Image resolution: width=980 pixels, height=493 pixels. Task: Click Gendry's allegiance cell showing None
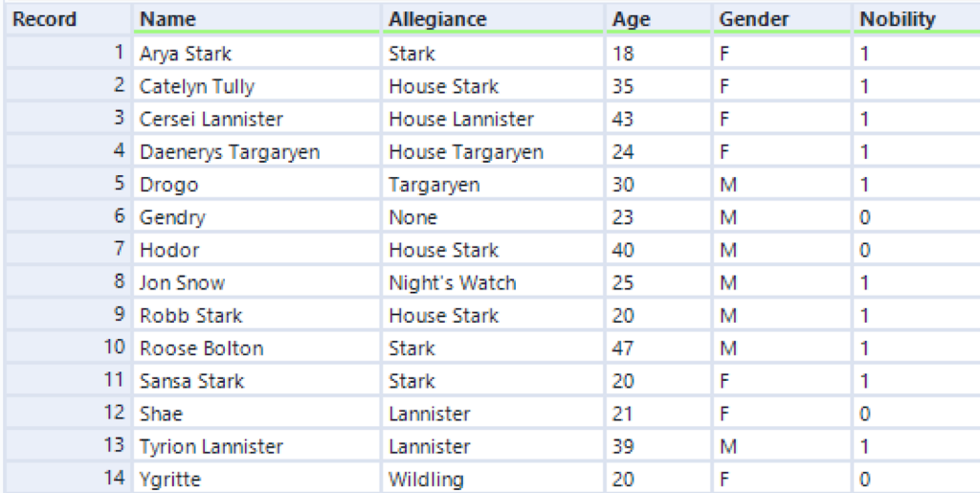point(493,216)
